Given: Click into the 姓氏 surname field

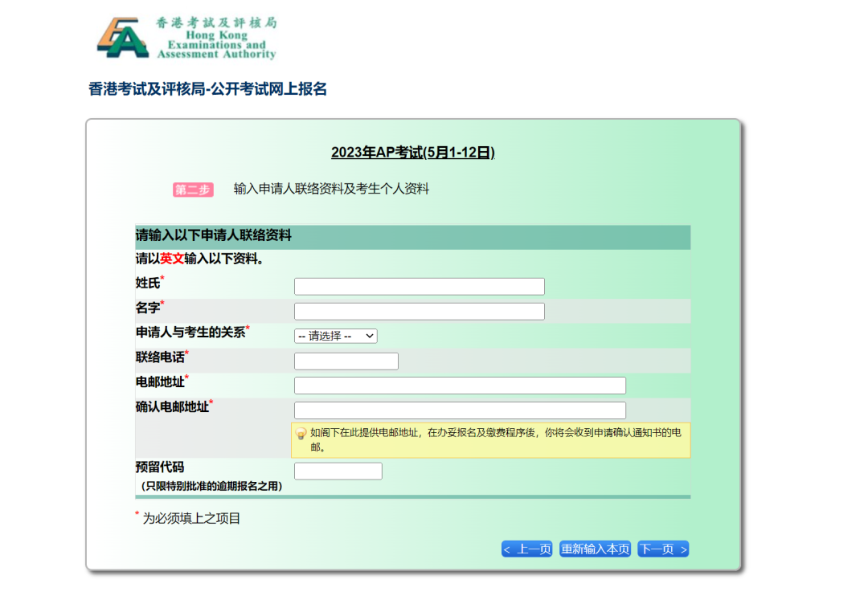Looking at the screenshot, I should coord(419,287).
